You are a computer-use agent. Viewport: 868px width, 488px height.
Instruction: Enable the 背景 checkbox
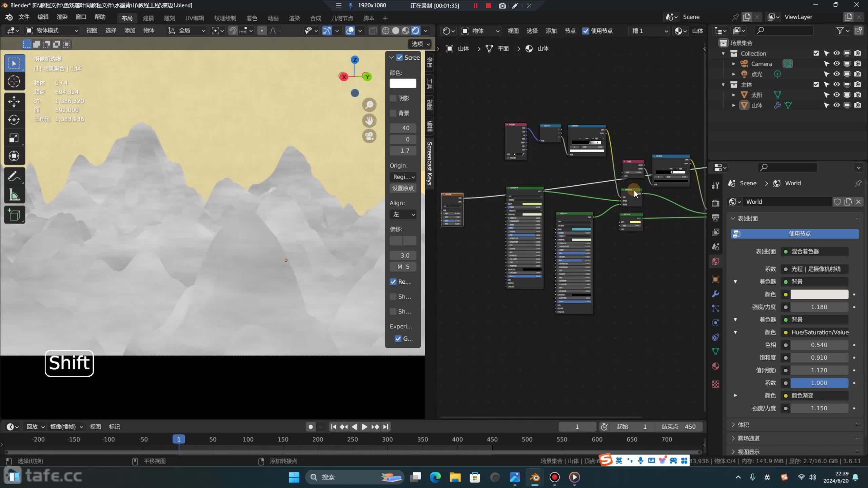coord(393,113)
